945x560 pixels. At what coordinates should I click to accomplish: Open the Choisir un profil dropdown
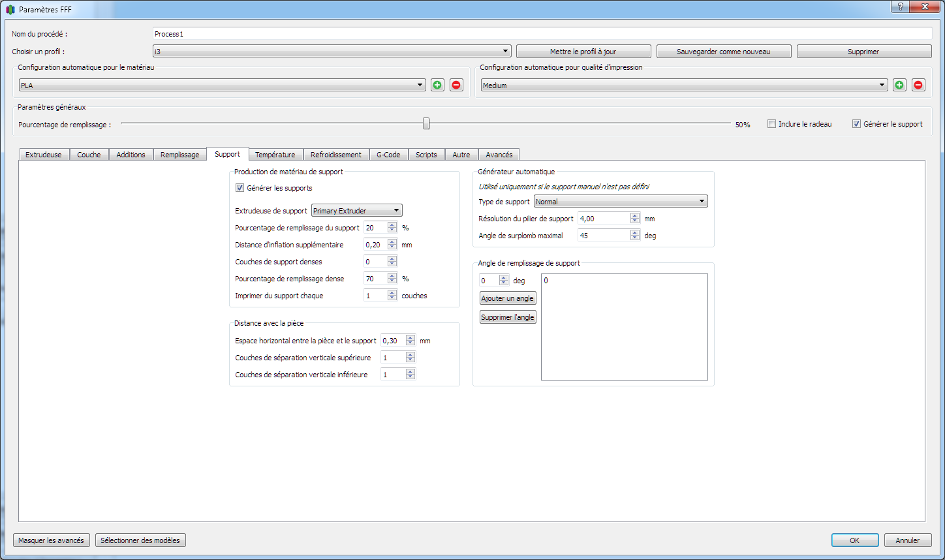[x=332, y=51]
